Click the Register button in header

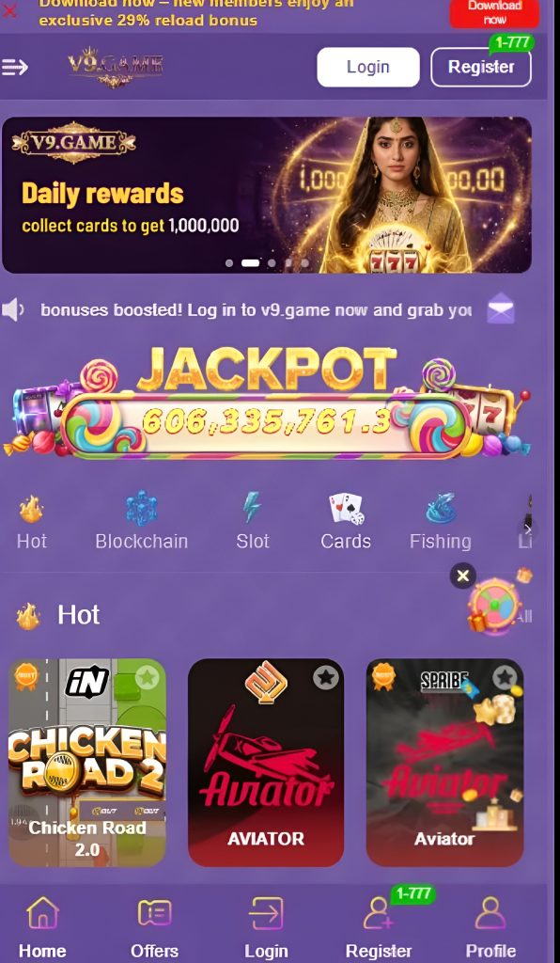[x=481, y=67]
